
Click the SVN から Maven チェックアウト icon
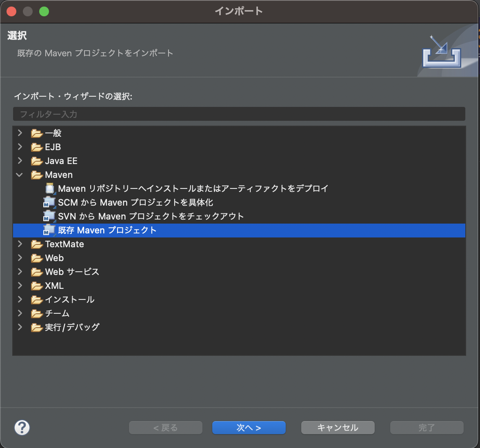click(x=49, y=216)
